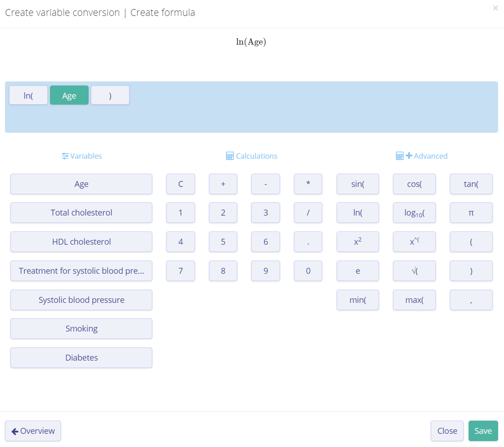Select the Smoking variable
504x447 pixels.
[81, 328]
